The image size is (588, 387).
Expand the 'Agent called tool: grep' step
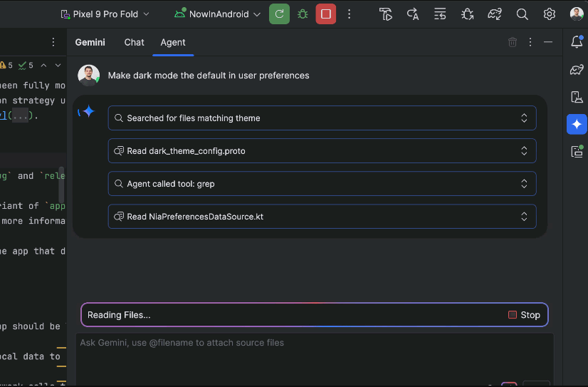(x=322, y=184)
